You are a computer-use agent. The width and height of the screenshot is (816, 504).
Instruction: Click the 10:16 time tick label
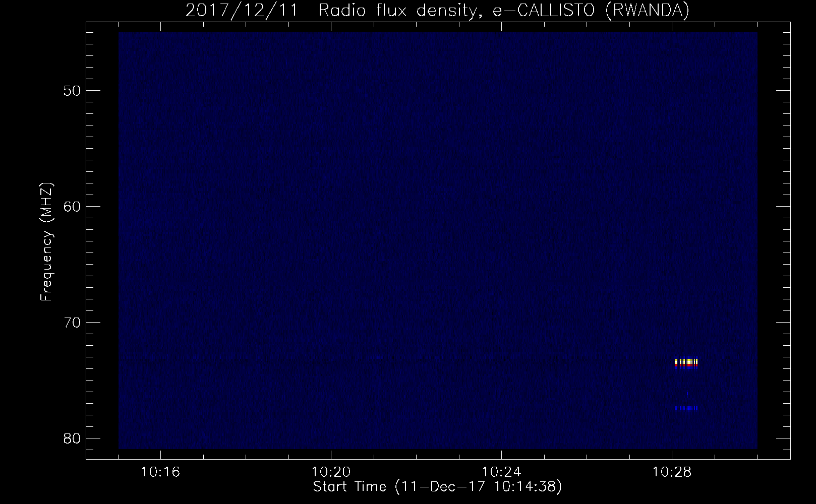tap(161, 472)
